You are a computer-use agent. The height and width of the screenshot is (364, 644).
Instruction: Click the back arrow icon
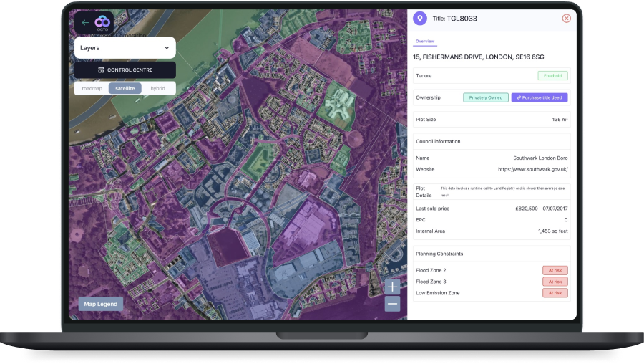85,23
